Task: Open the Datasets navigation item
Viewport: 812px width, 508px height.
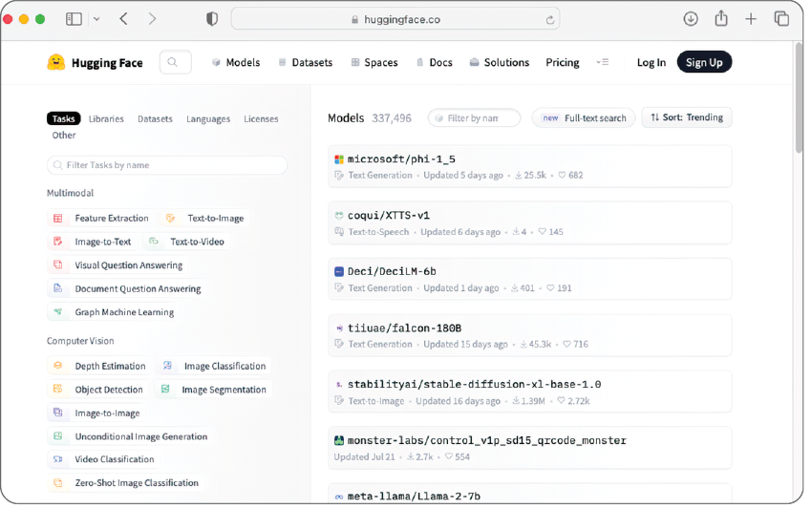Action: [306, 62]
